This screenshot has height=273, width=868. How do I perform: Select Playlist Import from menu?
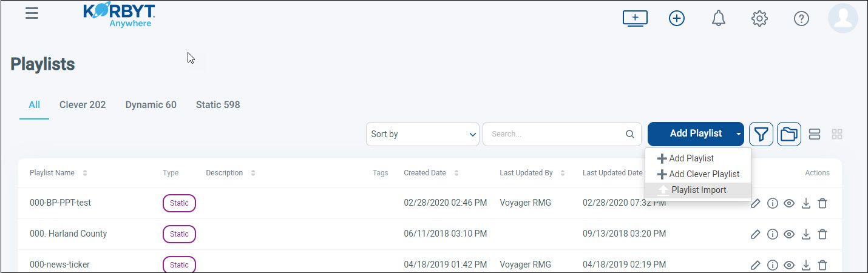pyautogui.click(x=698, y=190)
